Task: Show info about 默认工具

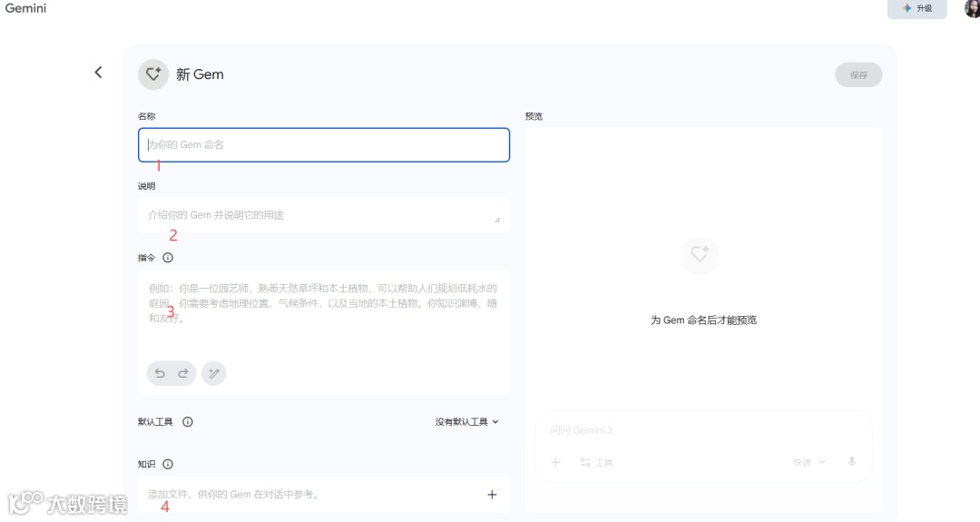Action: (x=188, y=422)
